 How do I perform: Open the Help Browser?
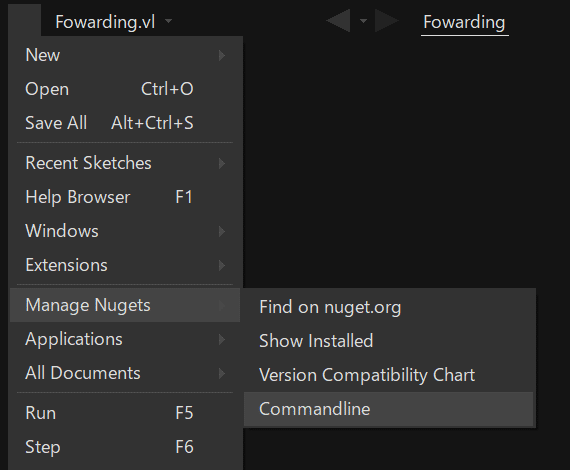point(125,197)
